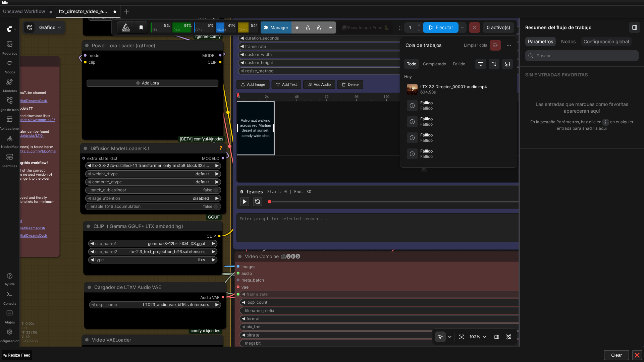Toggle the minimap icon
This screenshot has height=362, width=644.
tap(496, 337)
